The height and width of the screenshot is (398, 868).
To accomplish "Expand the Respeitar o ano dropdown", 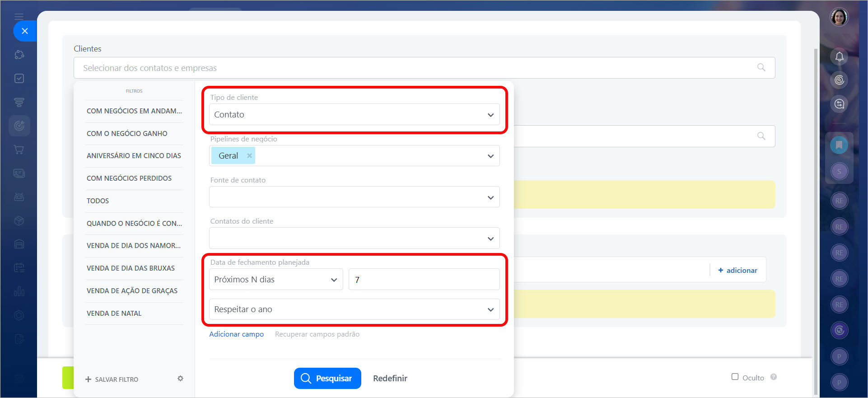I will click(x=355, y=309).
